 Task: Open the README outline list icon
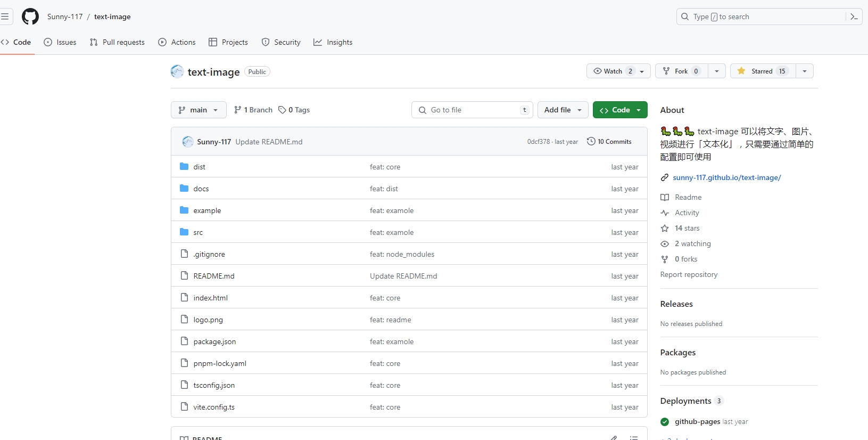coord(634,438)
